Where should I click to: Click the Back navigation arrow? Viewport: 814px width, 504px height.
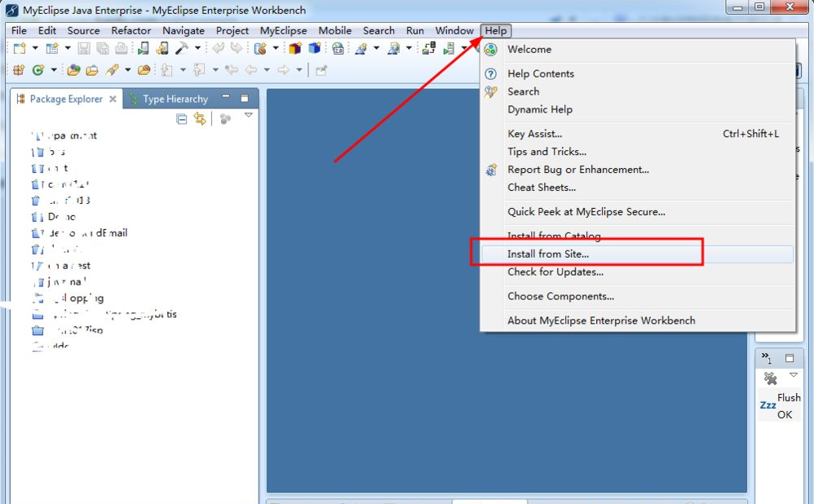coord(251,69)
